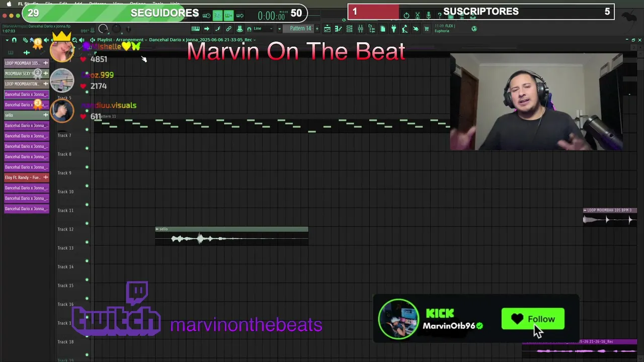Screen dimensions: 644x362
Task: Open the Piano roll toolbar icon
Action: pos(339,29)
